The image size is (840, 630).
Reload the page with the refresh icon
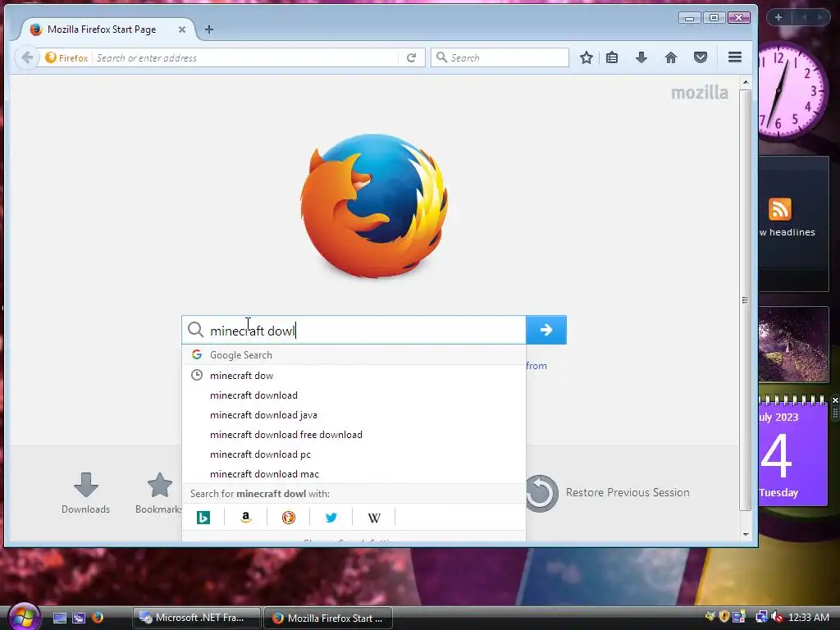coord(412,57)
